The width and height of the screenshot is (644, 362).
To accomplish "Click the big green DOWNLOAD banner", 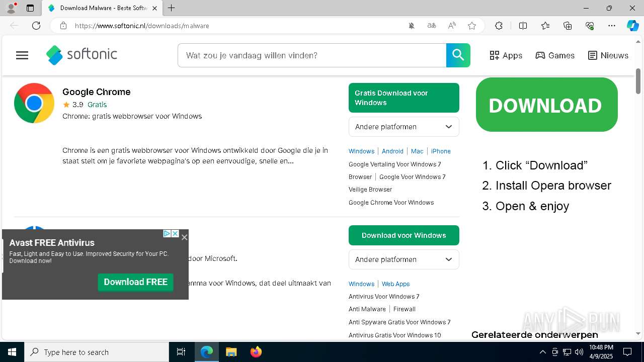I will click(x=547, y=105).
